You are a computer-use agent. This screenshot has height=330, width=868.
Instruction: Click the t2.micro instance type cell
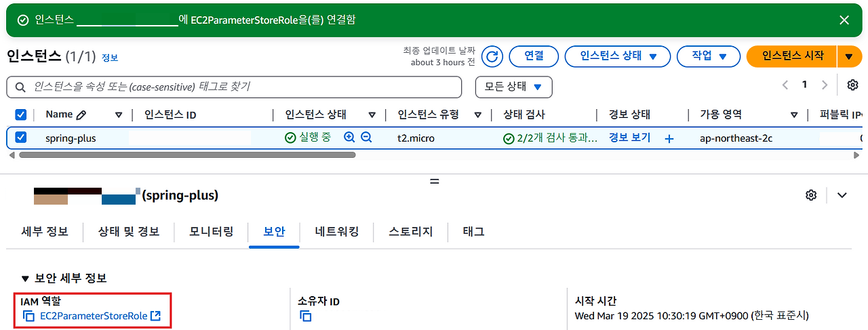[x=416, y=138]
